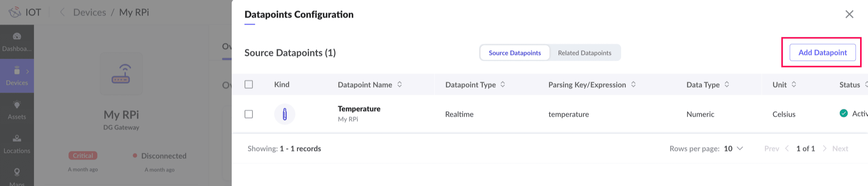Screen dimensions: 868x186
Task: Open Locations in the sidebar
Action: 17,144
